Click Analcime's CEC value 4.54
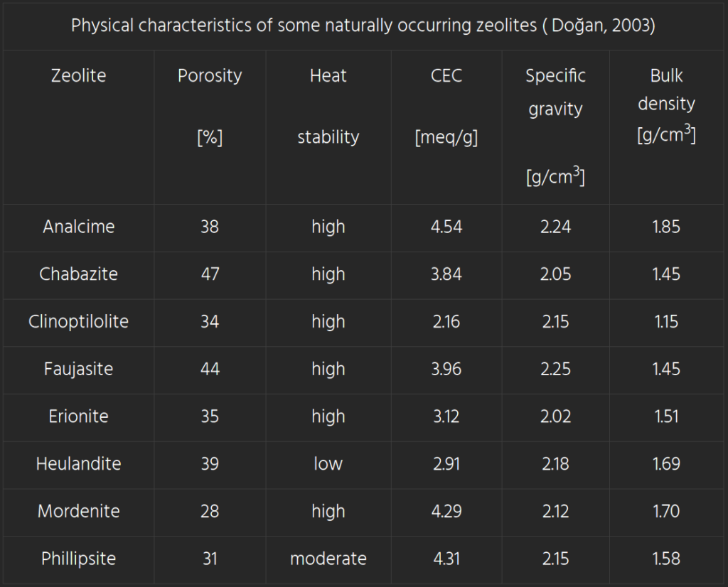The width and height of the screenshot is (728, 587). (x=446, y=227)
